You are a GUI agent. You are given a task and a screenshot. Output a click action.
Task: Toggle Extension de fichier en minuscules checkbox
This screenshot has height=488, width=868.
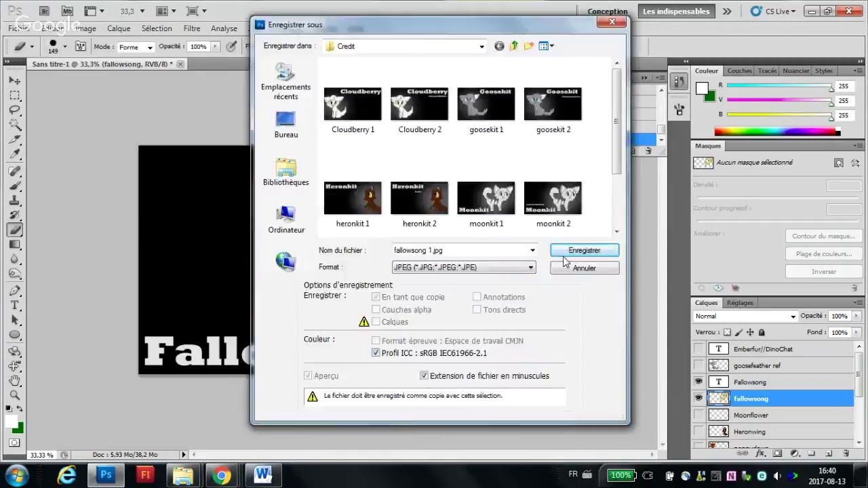pyautogui.click(x=424, y=375)
